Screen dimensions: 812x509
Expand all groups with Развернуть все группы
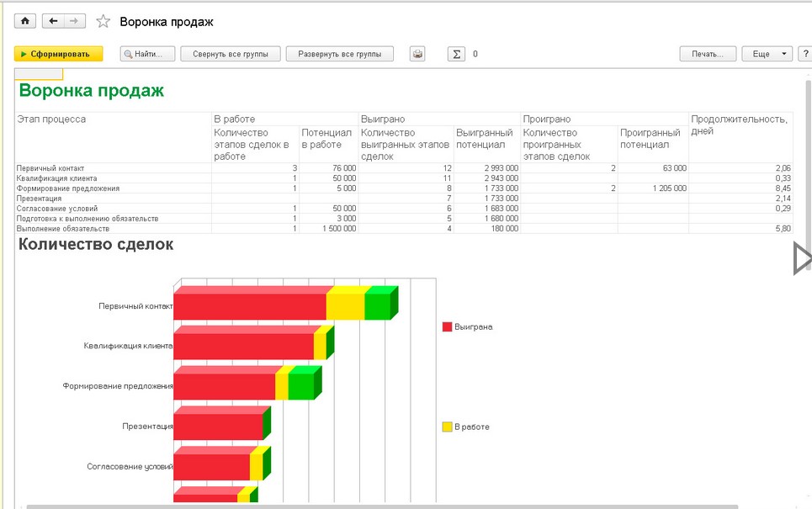[339, 54]
